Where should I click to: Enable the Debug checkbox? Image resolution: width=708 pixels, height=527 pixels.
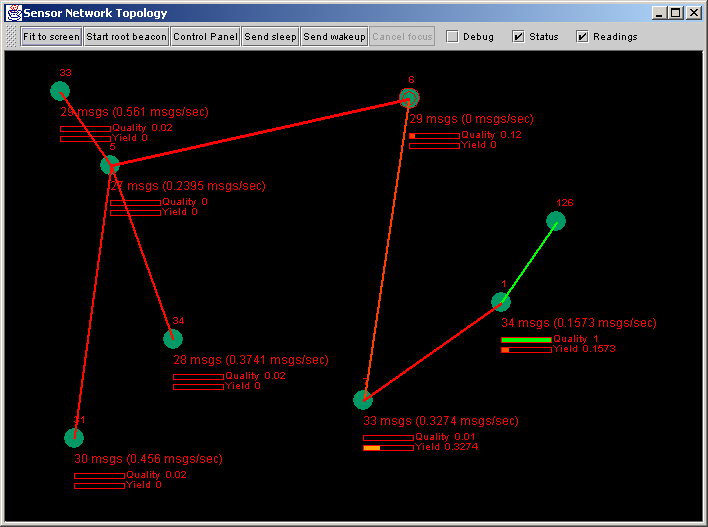coord(452,37)
